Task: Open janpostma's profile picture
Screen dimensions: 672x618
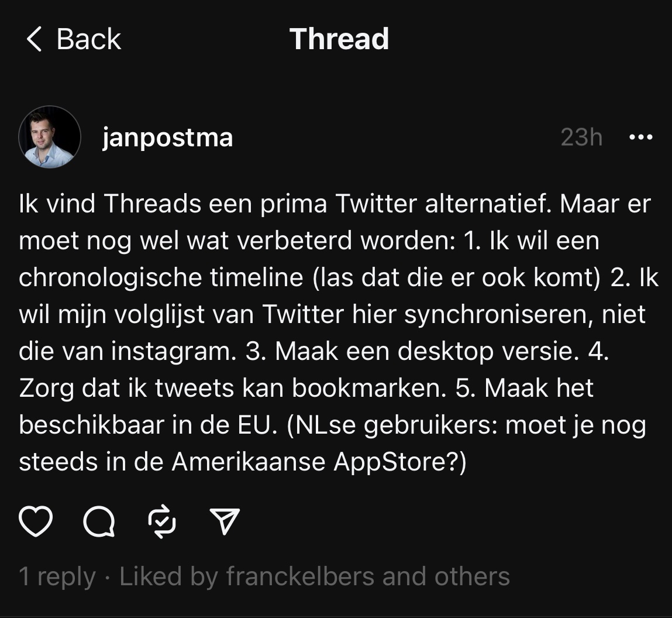Action: tap(50, 137)
